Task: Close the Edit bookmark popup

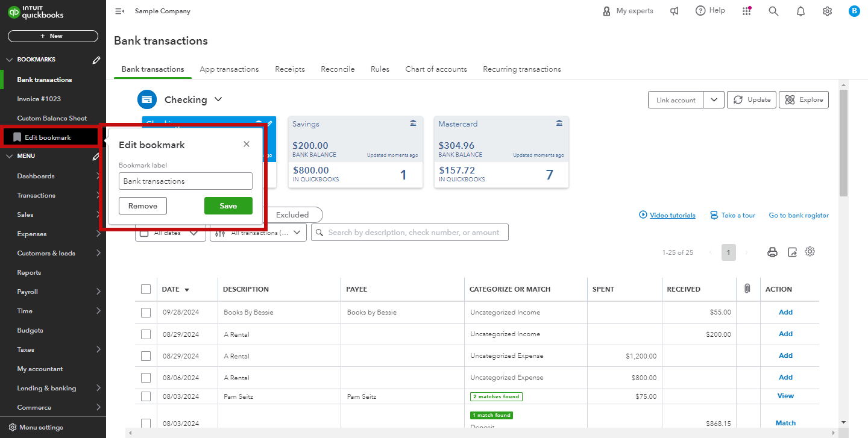Action: [247, 144]
